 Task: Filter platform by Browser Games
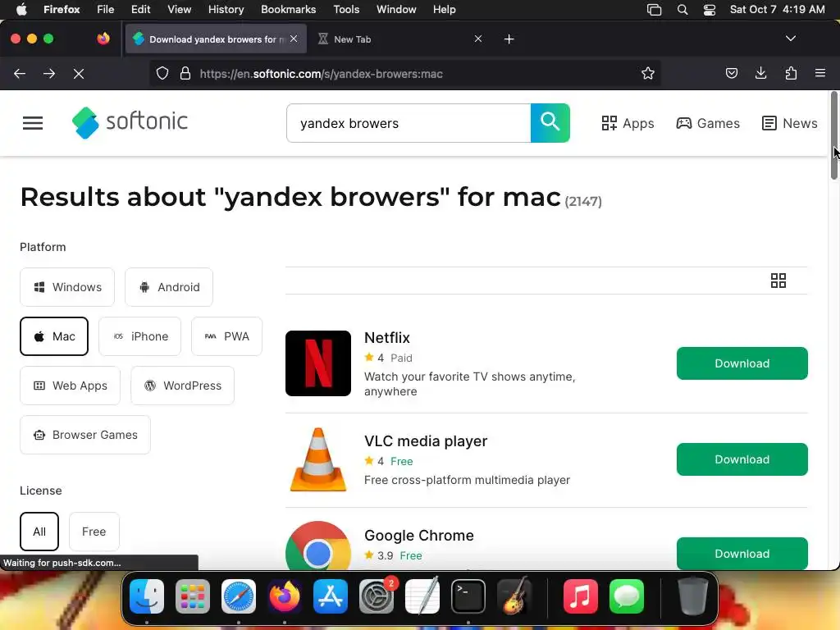click(85, 435)
